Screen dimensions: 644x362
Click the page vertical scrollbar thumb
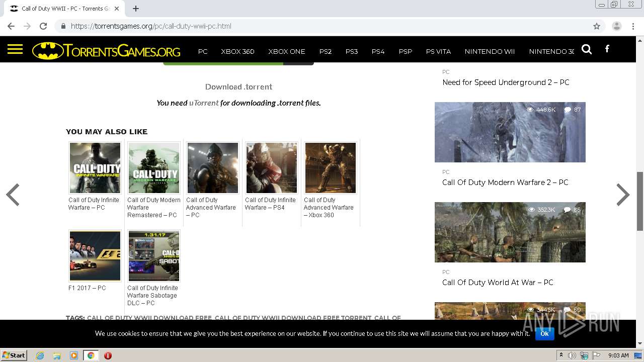(x=640, y=201)
